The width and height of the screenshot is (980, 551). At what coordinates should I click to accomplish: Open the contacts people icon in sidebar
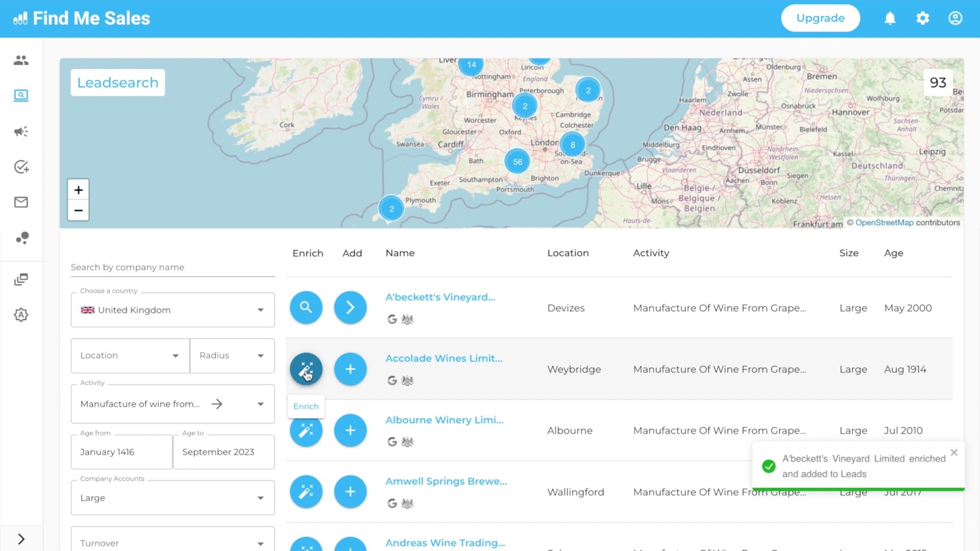point(21,60)
